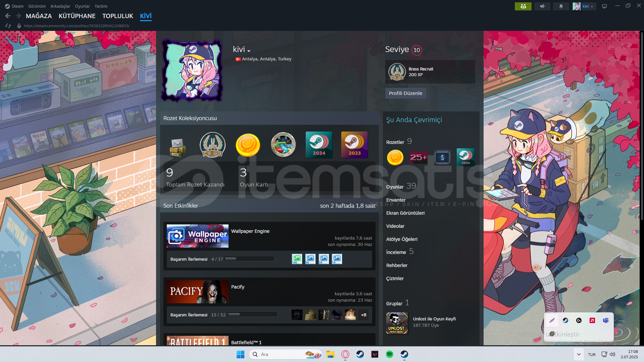Open Spotify from the taskbar
The image size is (644, 362).
point(390,354)
